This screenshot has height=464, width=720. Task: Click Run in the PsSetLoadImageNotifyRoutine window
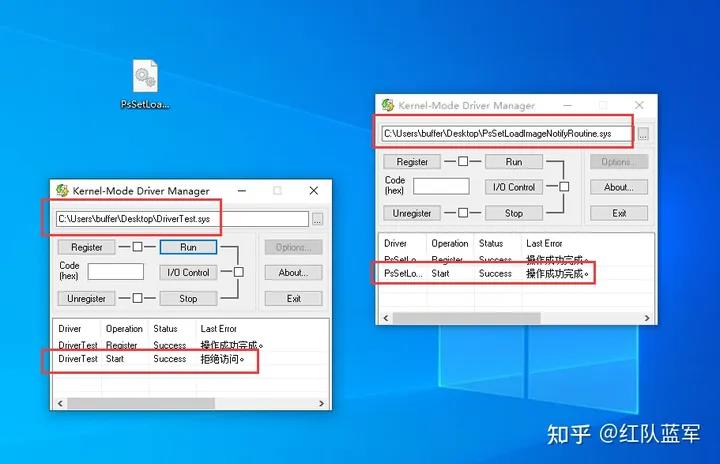(514, 162)
